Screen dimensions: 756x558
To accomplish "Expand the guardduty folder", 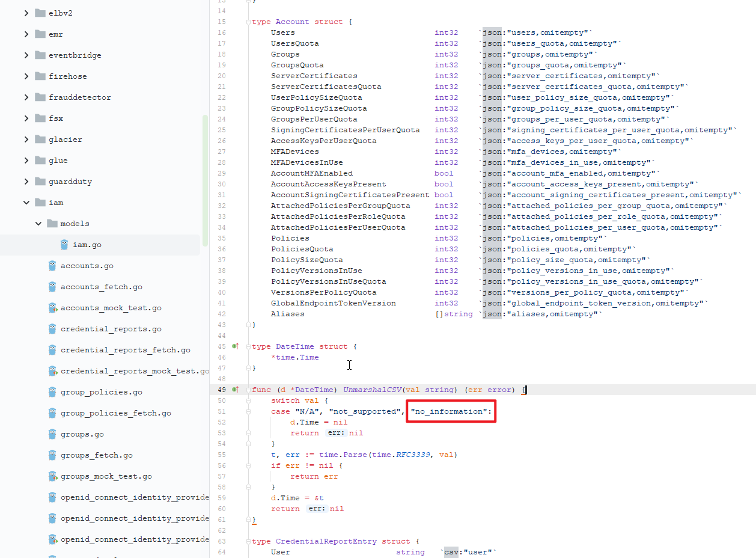I will click(x=26, y=182).
